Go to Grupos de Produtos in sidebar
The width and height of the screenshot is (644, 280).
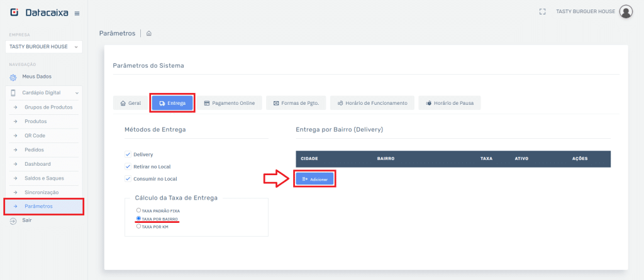(48, 107)
